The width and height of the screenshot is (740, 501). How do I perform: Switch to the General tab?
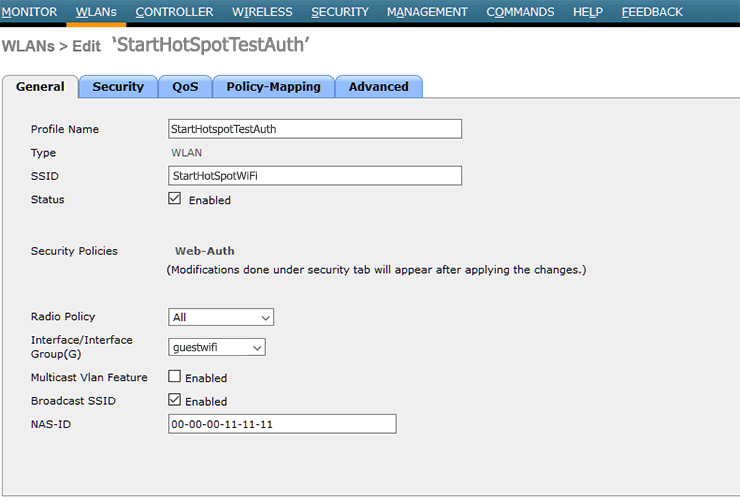click(x=41, y=87)
